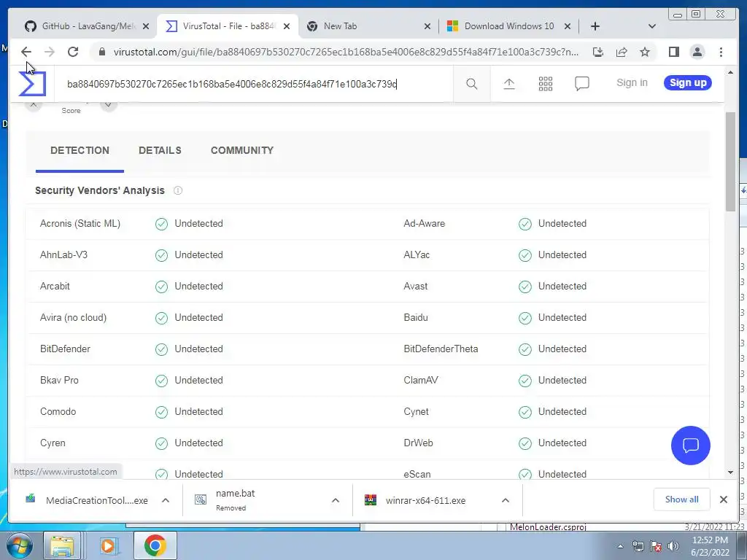Screen dimensions: 747x560
Task: Click the scrollbar down arrow
Action: tap(730, 472)
